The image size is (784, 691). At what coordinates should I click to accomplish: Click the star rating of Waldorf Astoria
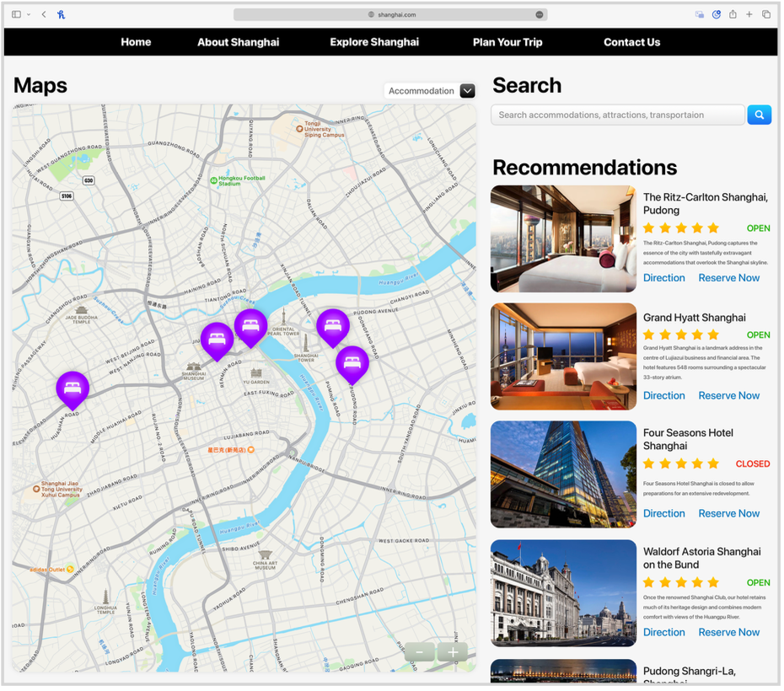tap(683, 584)
